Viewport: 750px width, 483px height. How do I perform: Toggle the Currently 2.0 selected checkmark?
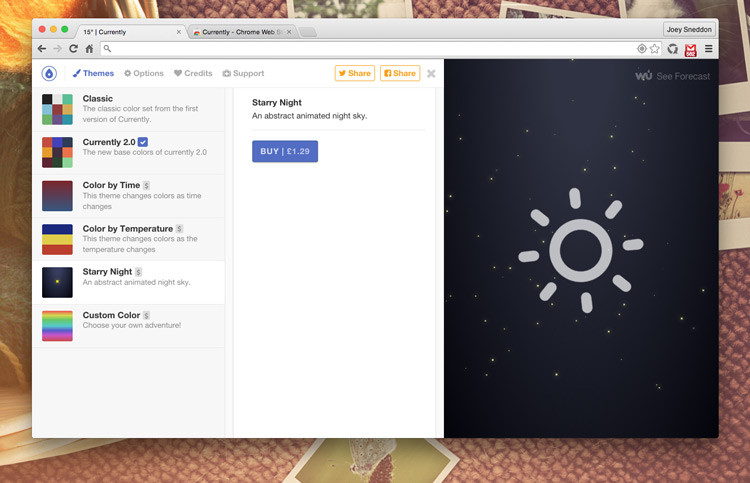(x=143, y=141)
